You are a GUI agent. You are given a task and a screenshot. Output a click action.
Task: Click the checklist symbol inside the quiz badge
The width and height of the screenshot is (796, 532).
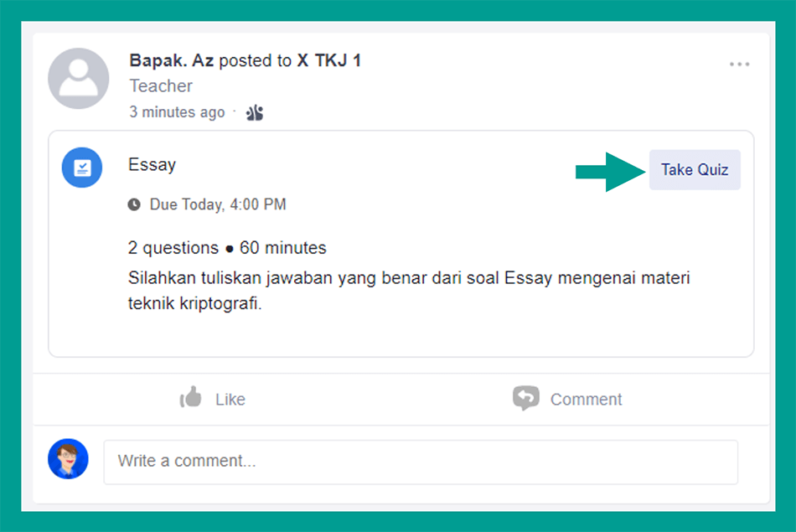point(81,168)
